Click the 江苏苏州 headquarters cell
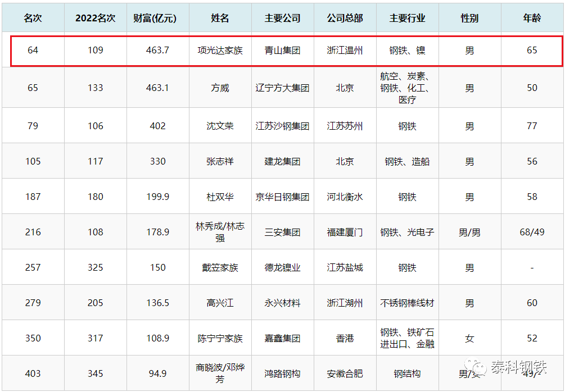The image size is (565, 392). point(345,126)
